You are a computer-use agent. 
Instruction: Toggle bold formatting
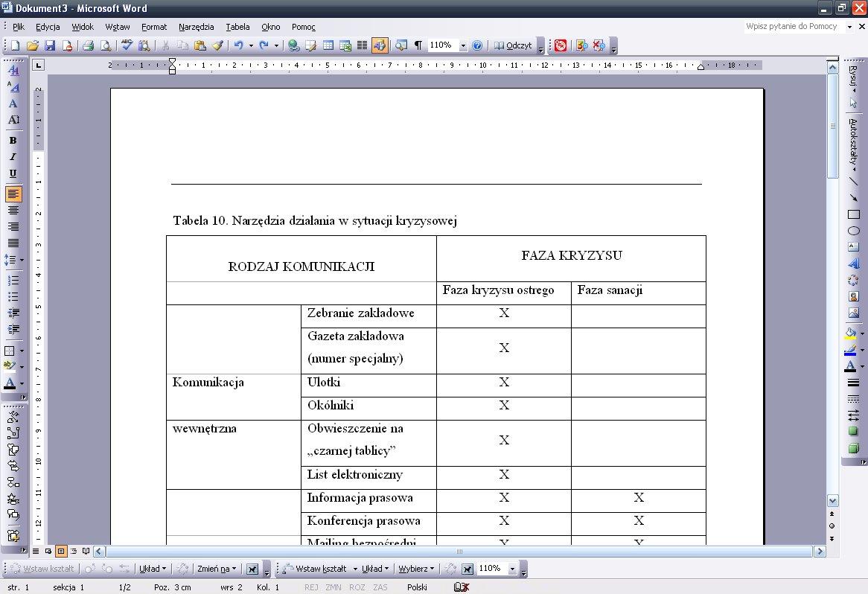tap(13, 141)
